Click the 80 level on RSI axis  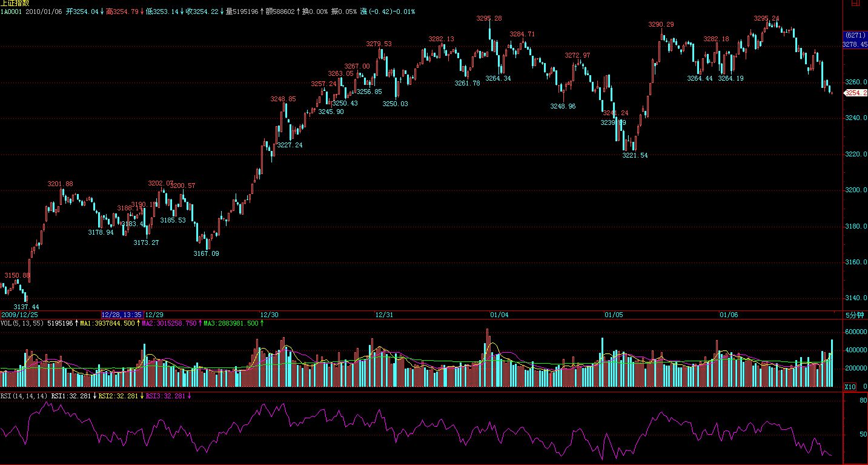point(862,401)
